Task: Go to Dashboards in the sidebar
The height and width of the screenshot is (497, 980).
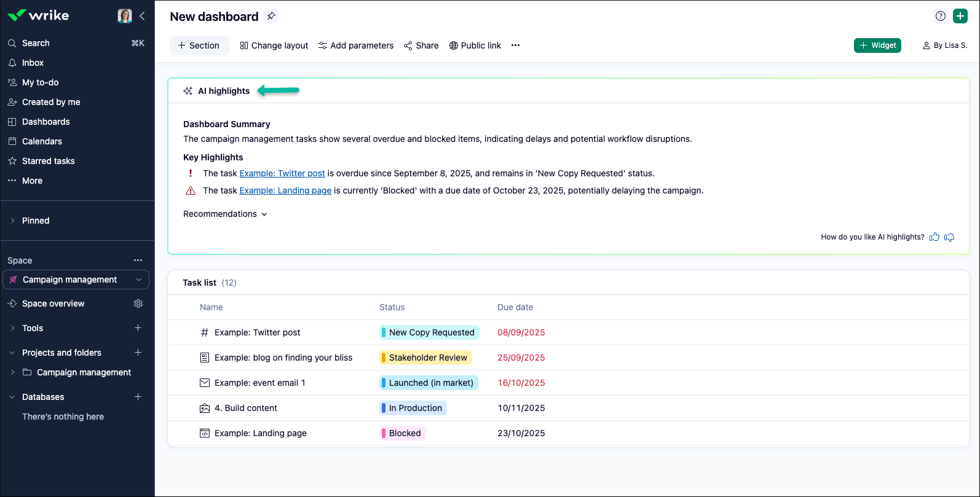Action: point(45,122)
